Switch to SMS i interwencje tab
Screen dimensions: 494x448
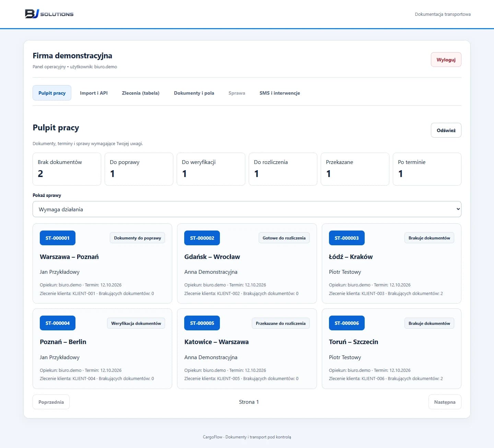click(280, 93)
